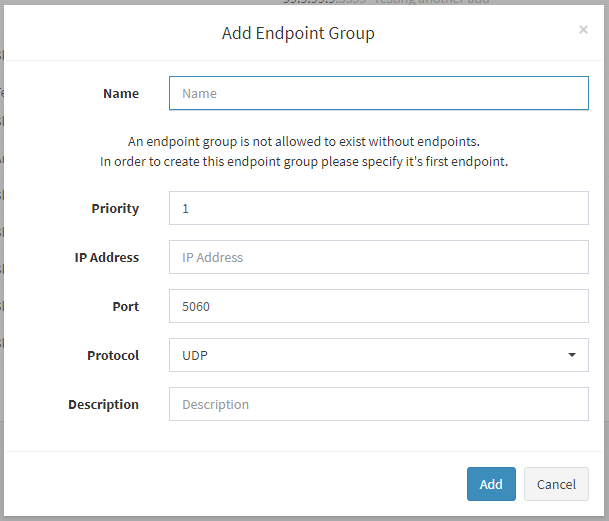Viewport: 609px width, 521px height.
Task: Click the Priority field containing 1
Action: pos(379,208)
